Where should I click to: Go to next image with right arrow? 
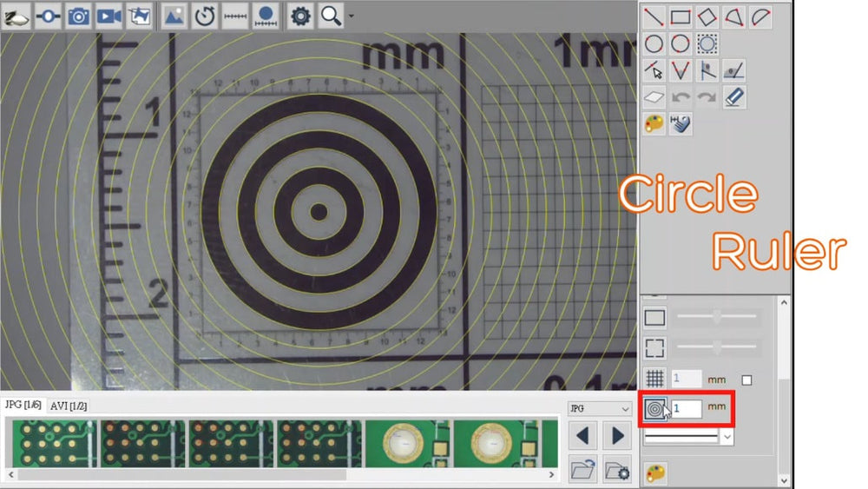(618, 436)
